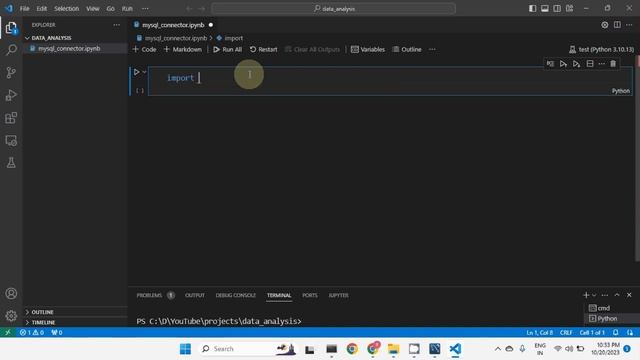Image resolution: width=640 pixels, height=360 pixels.
Task: Open the Edit menu
Action: [42, 8]
